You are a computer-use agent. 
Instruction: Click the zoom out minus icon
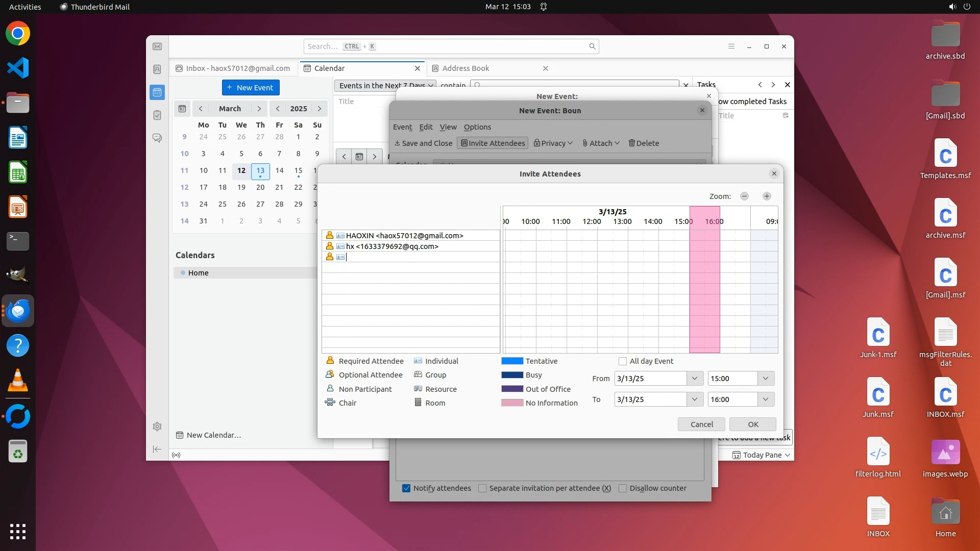pos(744,196)
